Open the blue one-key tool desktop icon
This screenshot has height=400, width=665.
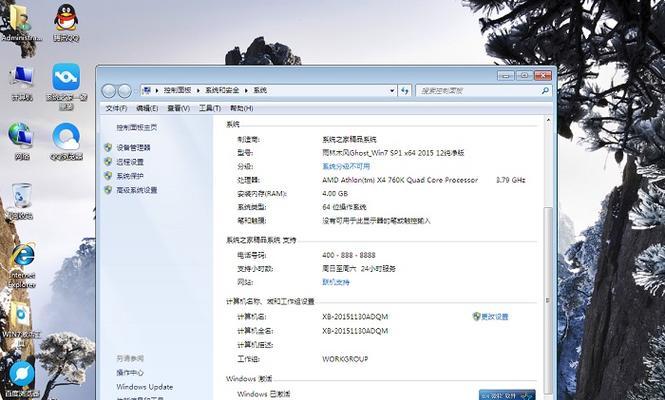click(66, 86)
